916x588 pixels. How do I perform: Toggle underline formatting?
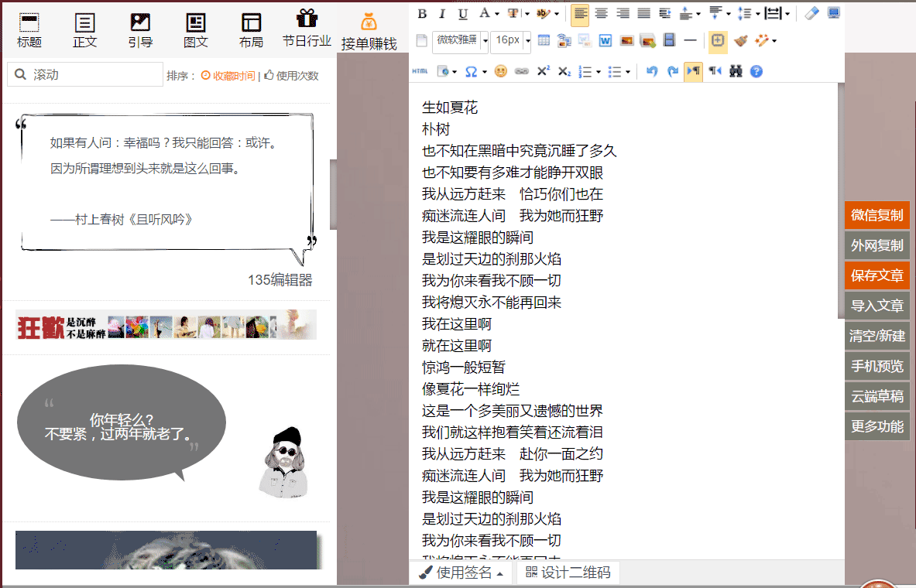[463, 13]
